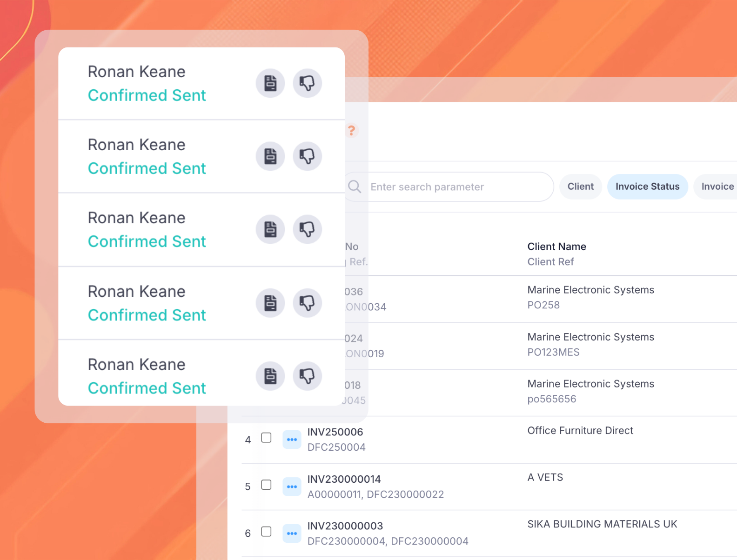Click Ronan Keane name in second card
Viewport: 737px width, 560px height.
(136, 145)
